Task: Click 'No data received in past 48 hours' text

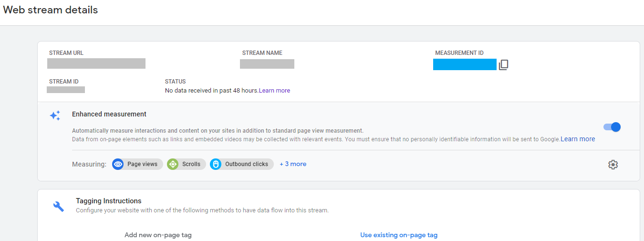Action: tap(211, 90)
